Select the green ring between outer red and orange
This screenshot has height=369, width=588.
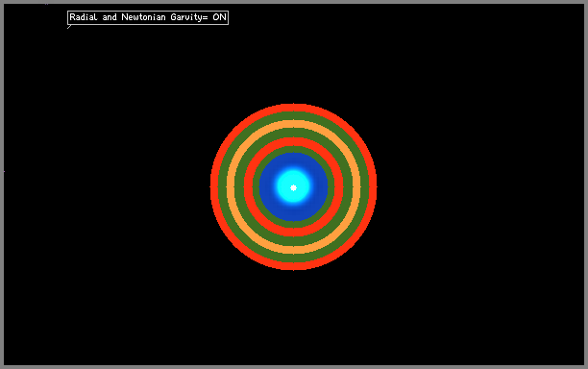tap(294, 116)
